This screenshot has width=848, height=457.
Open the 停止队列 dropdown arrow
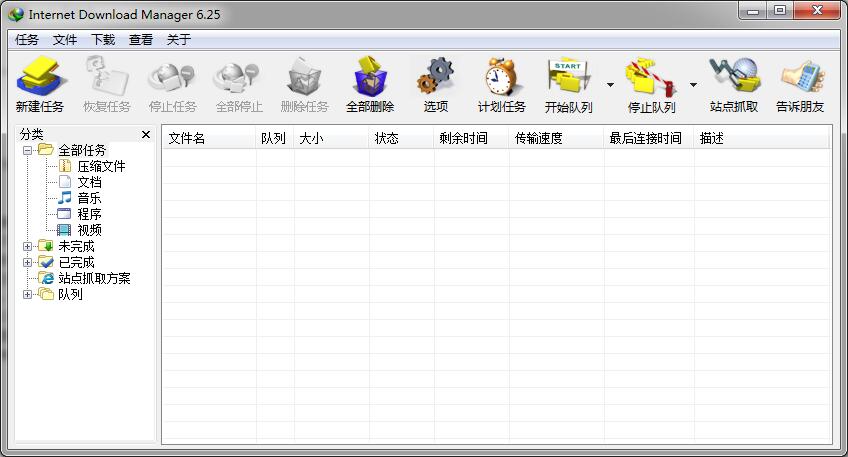[693, 85]
